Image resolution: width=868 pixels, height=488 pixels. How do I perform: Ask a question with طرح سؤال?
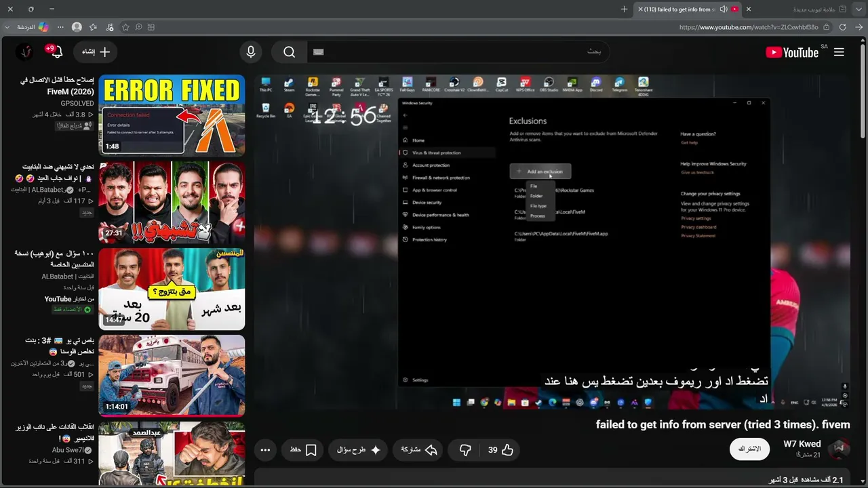(x=359, y=449)
